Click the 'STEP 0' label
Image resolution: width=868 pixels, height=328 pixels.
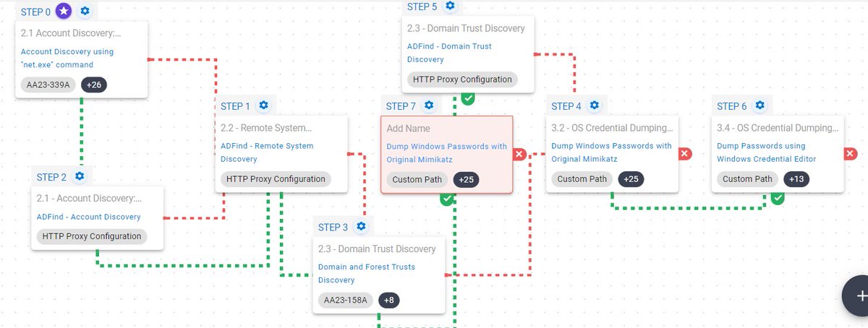coord(35,12)
